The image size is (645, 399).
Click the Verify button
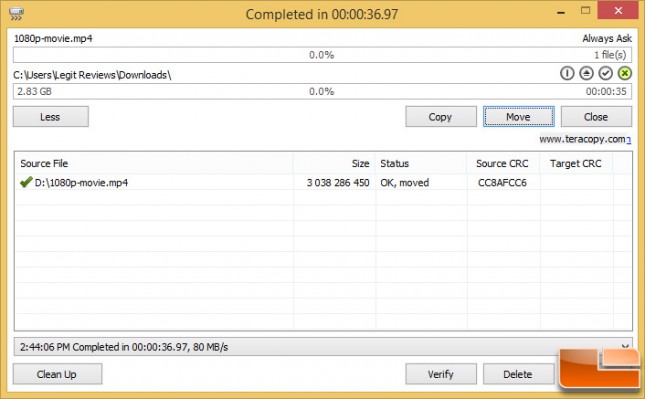click(x=441, y=374)
